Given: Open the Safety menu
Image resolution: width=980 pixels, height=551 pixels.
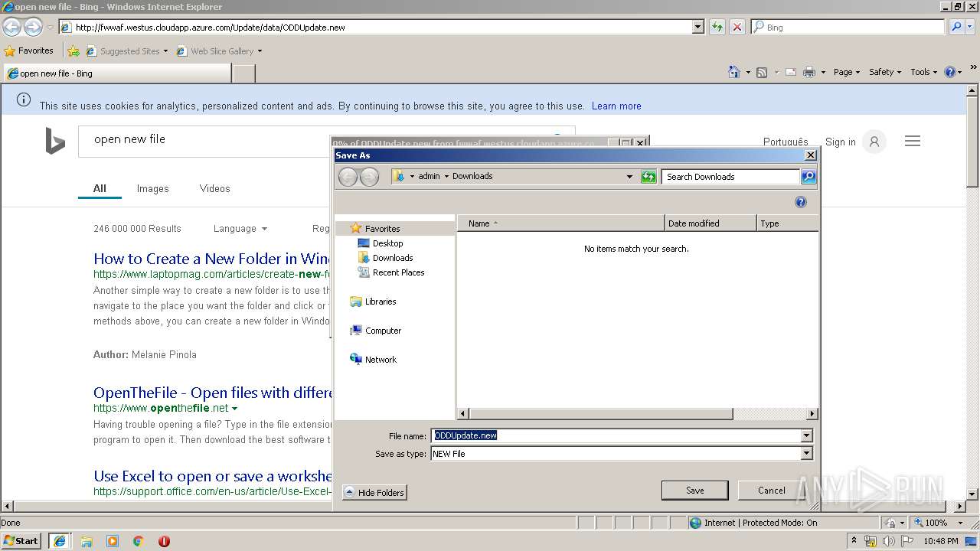Looking at the screenshot, I should pos(886,72).
